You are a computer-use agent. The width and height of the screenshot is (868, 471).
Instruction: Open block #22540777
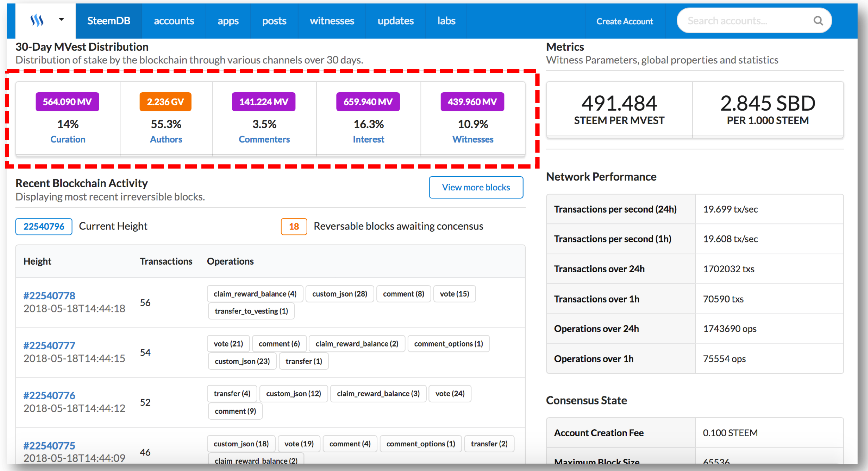[49, 345]
